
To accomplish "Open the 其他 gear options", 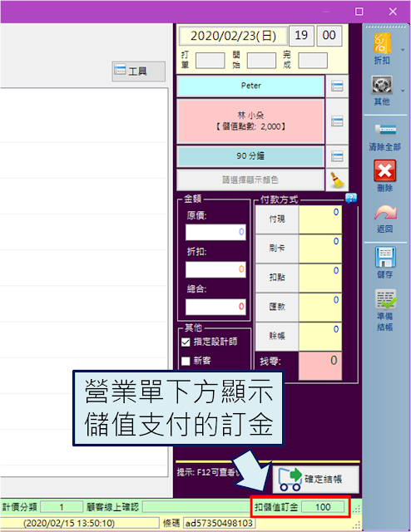I will point(382,91).
